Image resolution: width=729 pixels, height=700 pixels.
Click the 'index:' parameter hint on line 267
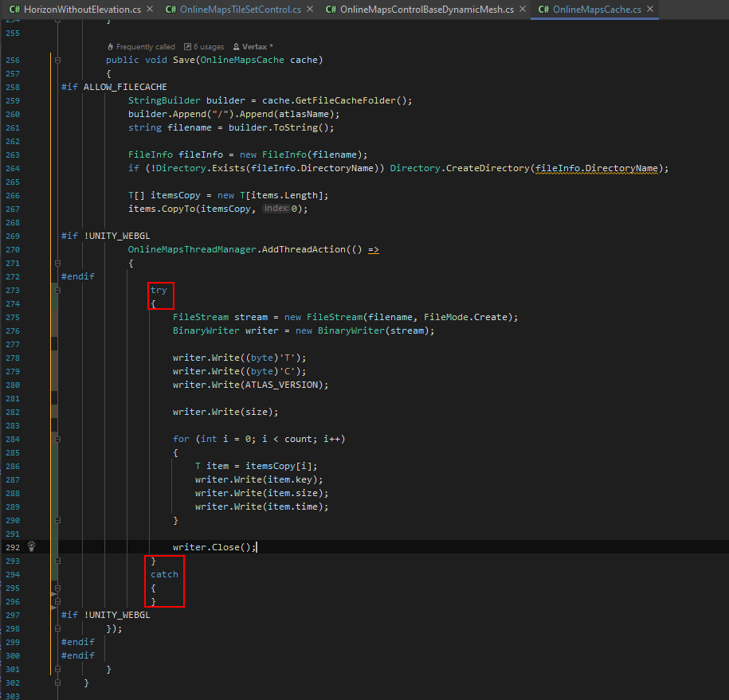click(x=276, y=208)
